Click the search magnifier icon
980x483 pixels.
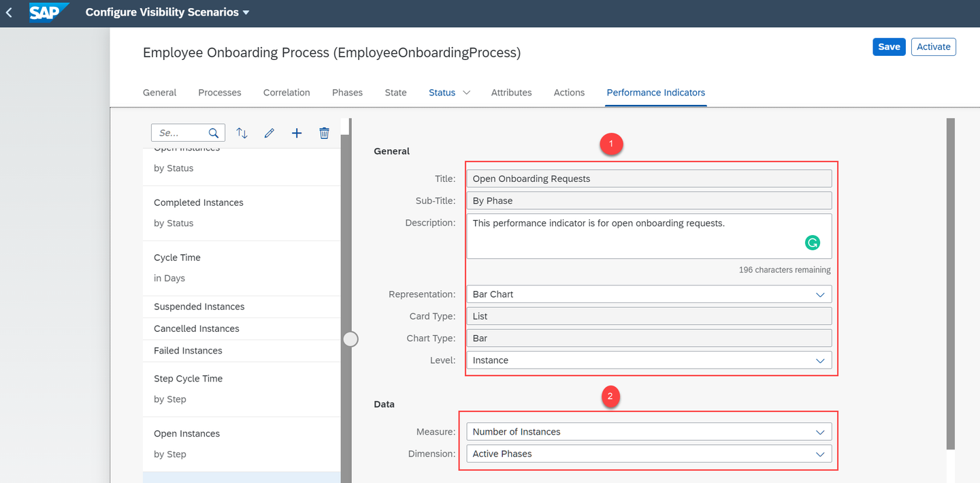coord(214,133)
